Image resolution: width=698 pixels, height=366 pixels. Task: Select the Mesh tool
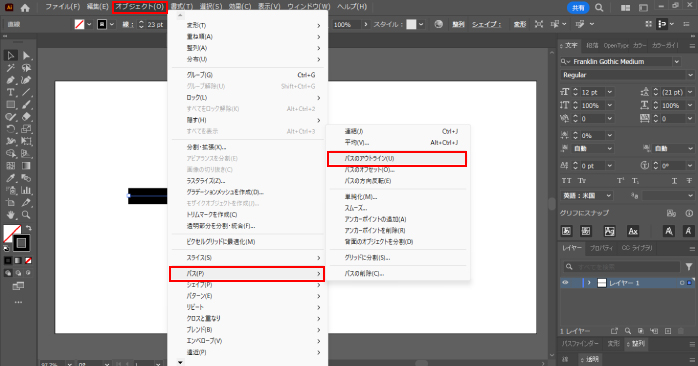[11, 166]
